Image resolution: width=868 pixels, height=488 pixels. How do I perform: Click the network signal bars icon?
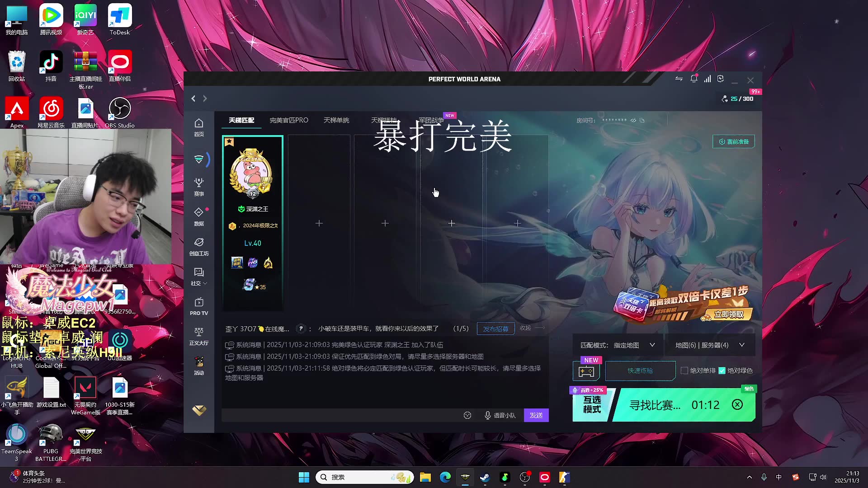click(707, 79)
